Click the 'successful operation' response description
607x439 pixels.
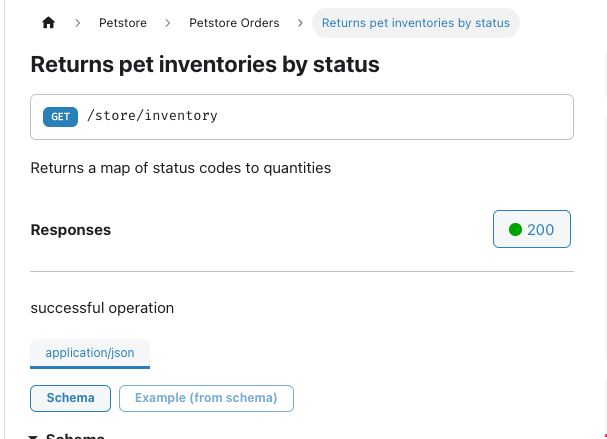click(102, 308)
